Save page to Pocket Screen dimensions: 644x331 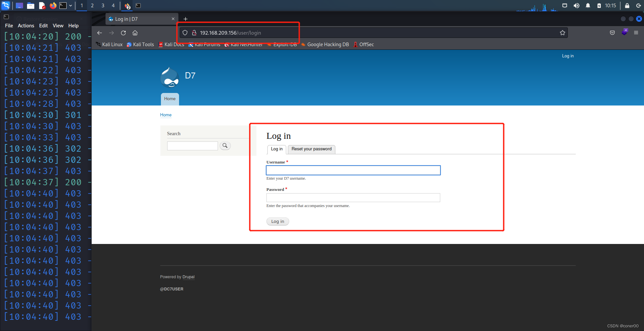pyautogui.click(x=612, y=33)
